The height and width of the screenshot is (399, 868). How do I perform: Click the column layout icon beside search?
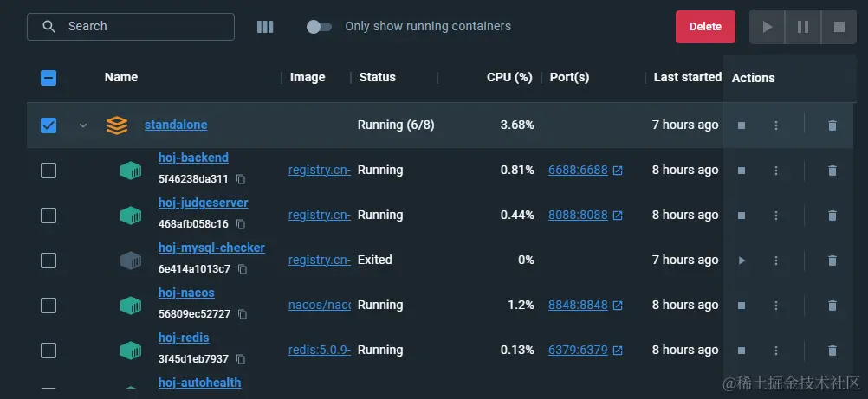pyautogui.click(x=265, y=27)
